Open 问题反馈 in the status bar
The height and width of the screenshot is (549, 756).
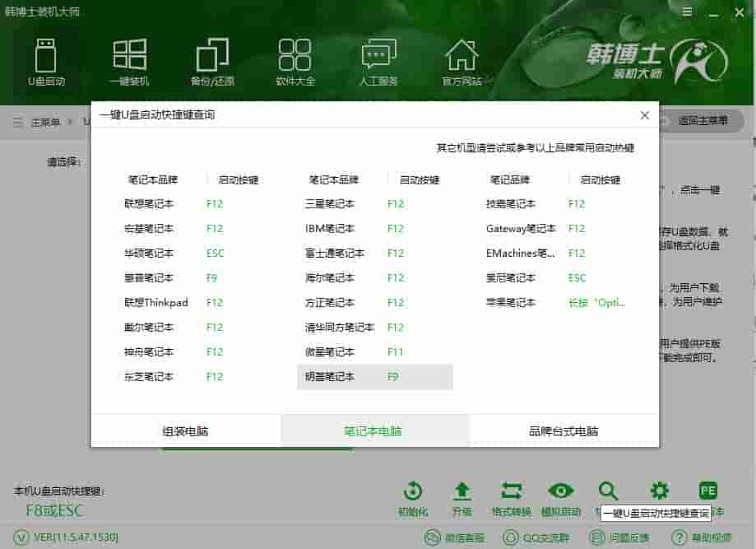click(x=619, y=537)
